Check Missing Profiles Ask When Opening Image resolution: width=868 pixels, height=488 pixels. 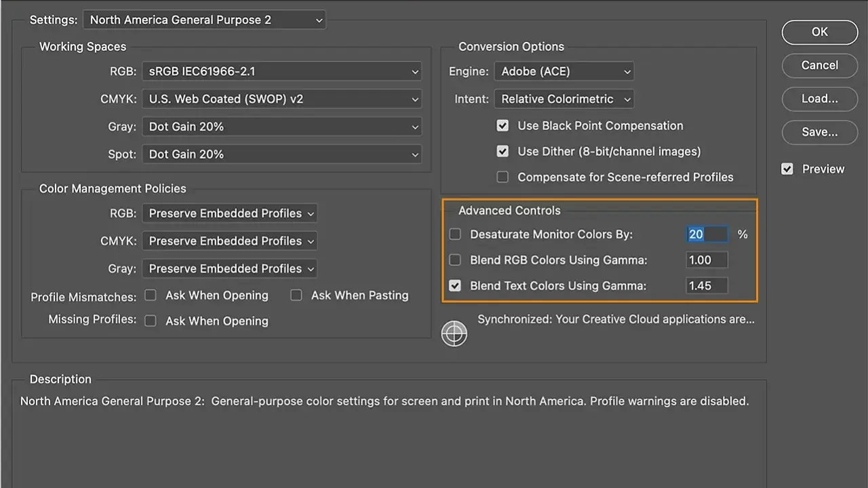151,321
